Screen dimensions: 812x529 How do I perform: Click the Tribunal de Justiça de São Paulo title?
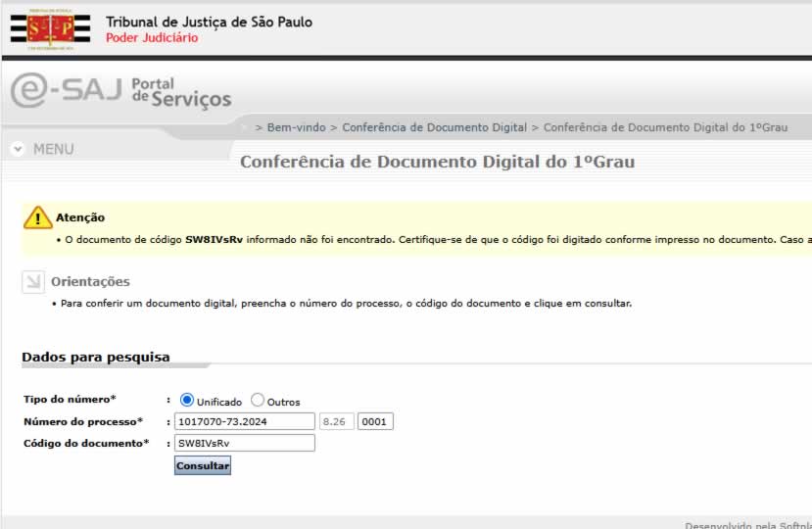pos(210,22)
